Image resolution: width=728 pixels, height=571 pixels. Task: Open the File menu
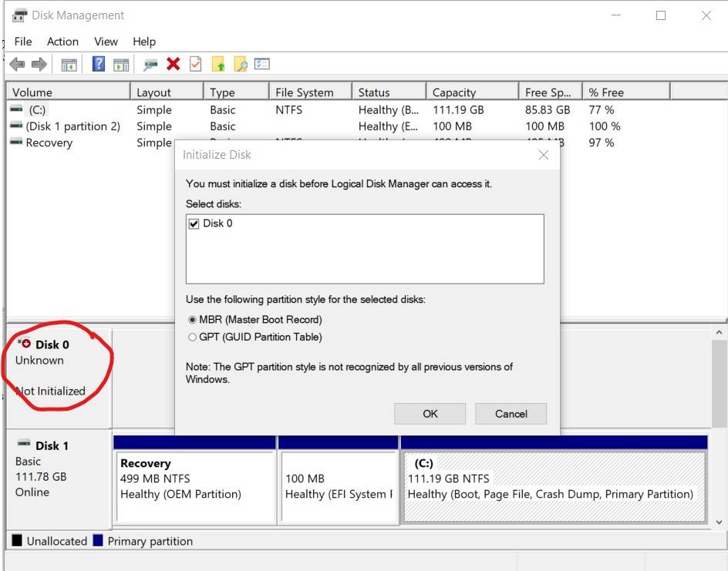click(x=23, y=42)
